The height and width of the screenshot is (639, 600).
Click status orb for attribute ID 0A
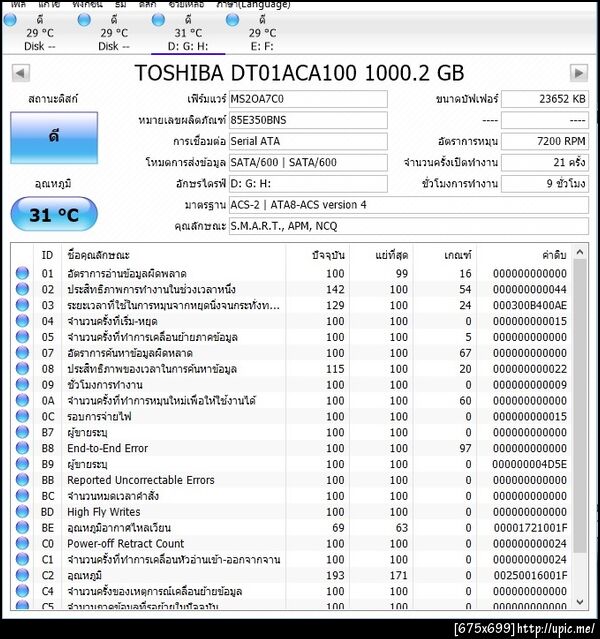pyautogui.click(x=22, y=400)
